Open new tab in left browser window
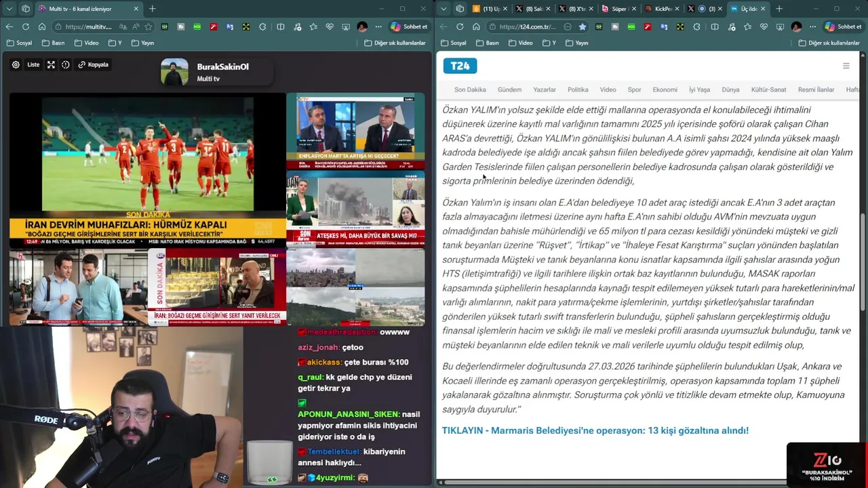Viewport: 868px width, 488px height. coord(152,9)
